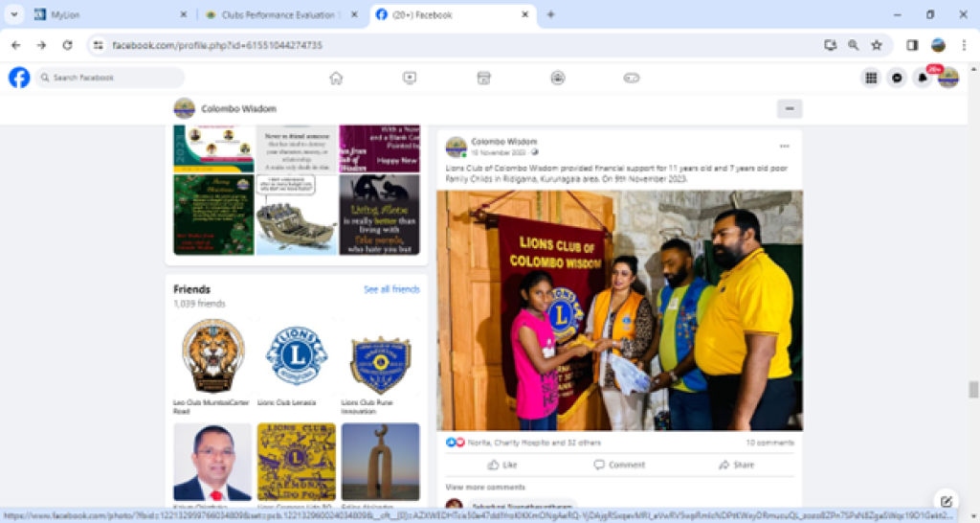
Task: Open the Gaming controller icon
Action: [x=632, y=78]
